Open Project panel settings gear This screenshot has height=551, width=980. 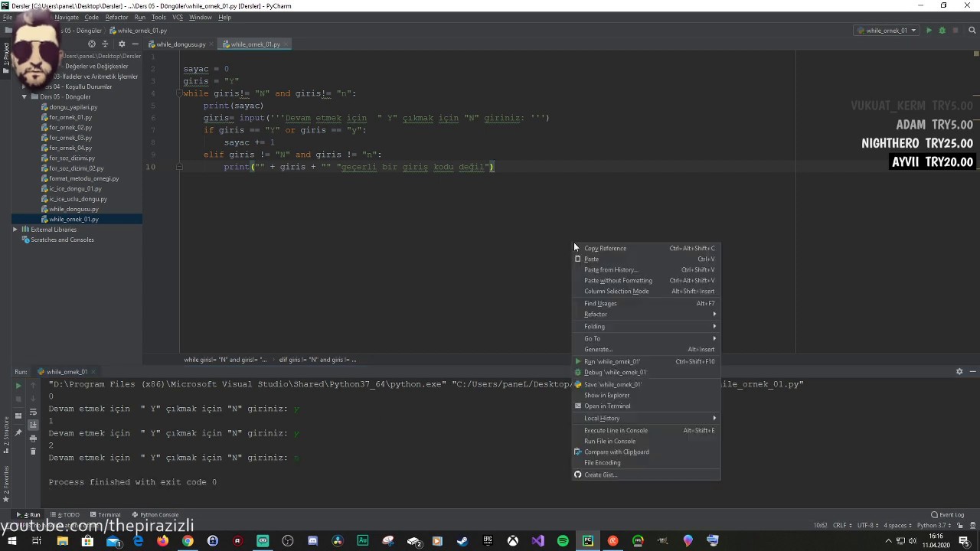tap(121, 44)
